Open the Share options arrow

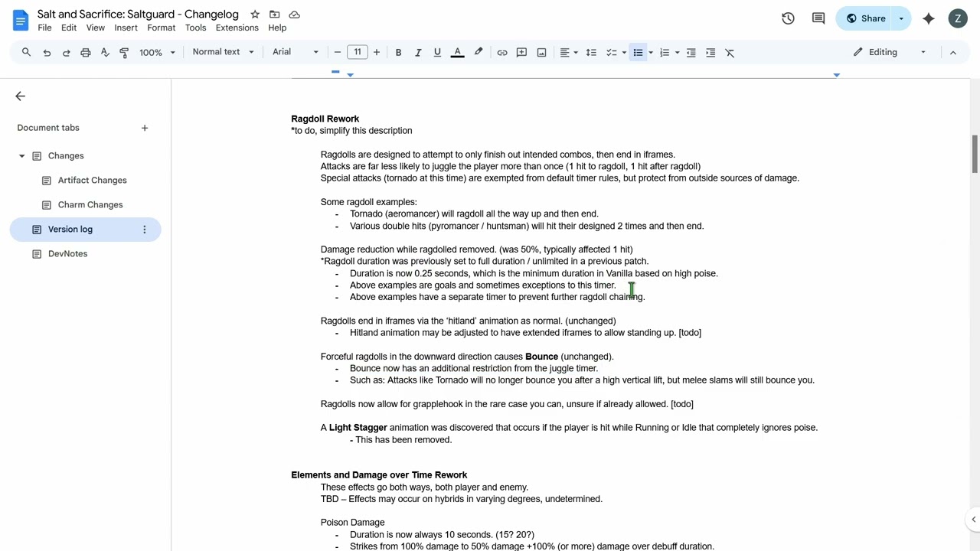point(901,18)
